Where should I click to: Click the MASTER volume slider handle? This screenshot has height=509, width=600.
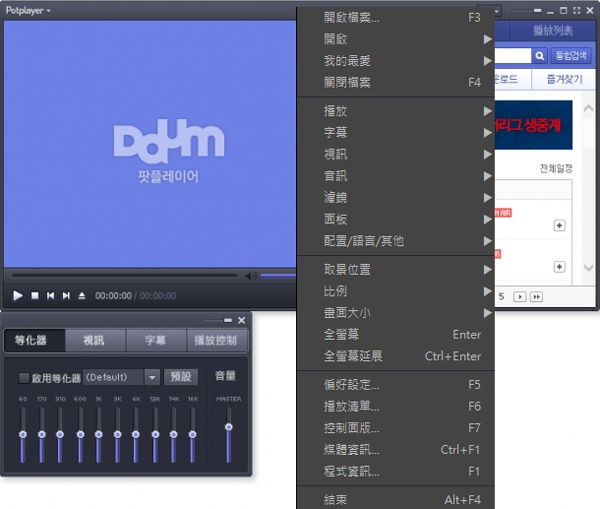(x=229, y=427)
